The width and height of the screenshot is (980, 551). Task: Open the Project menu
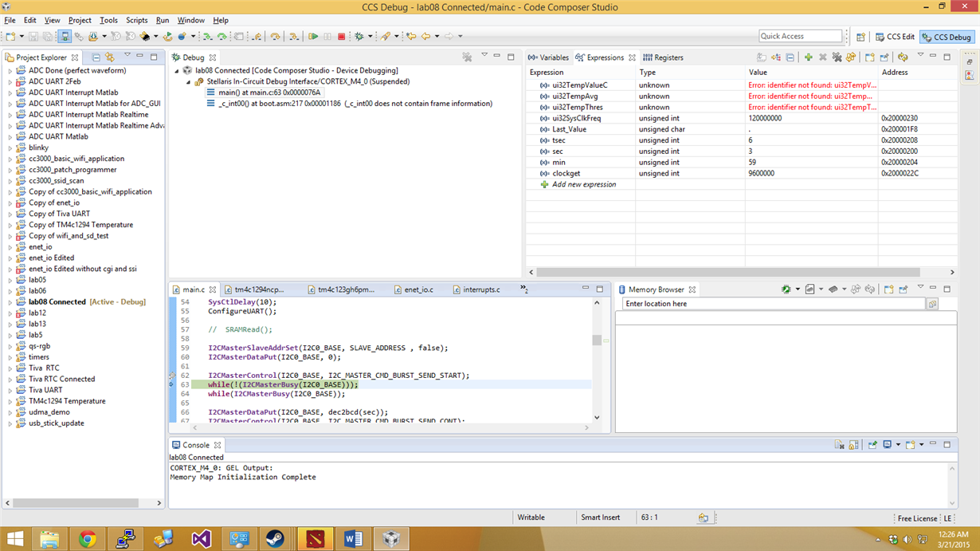(80, 20)
